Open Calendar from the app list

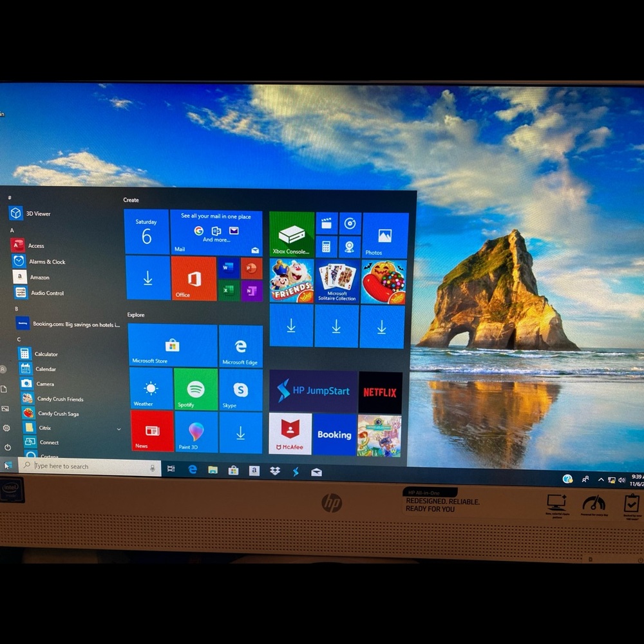click(38, 368)
